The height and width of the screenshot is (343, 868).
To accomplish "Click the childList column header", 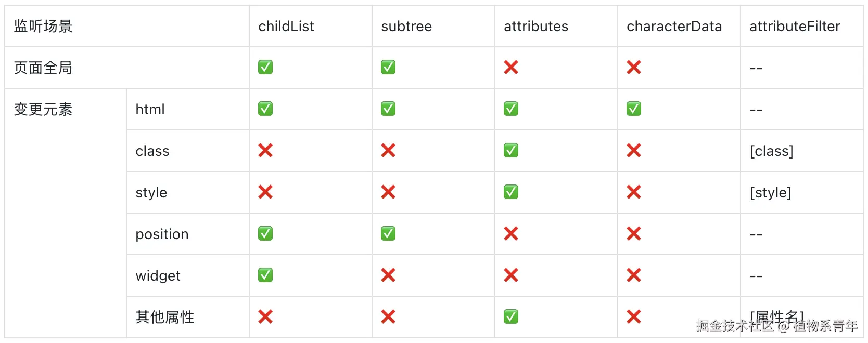I will (x=286, y=27).
